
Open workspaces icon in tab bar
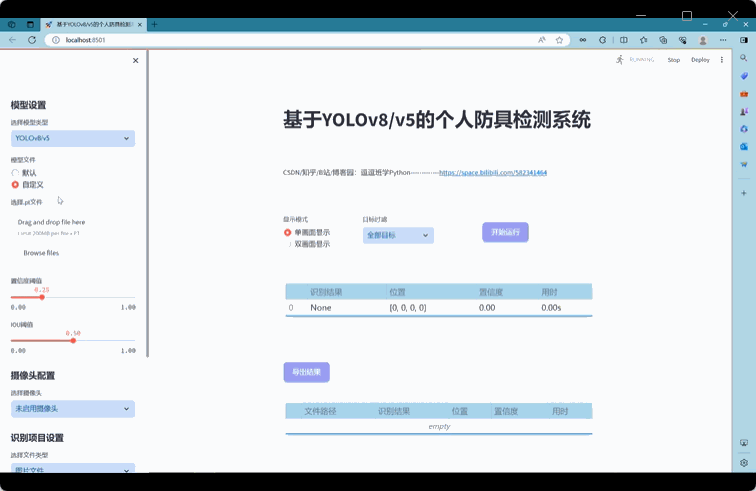pos(12,24)
